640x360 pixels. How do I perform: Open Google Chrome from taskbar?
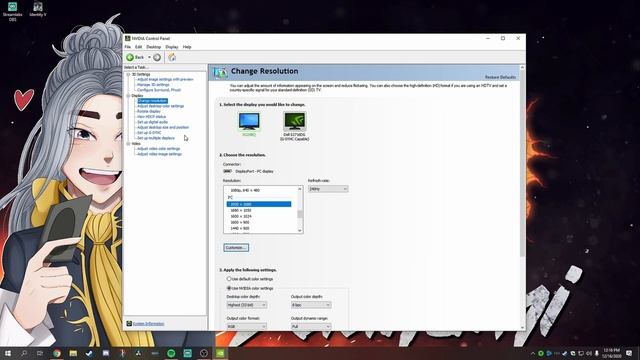(57, 353)
